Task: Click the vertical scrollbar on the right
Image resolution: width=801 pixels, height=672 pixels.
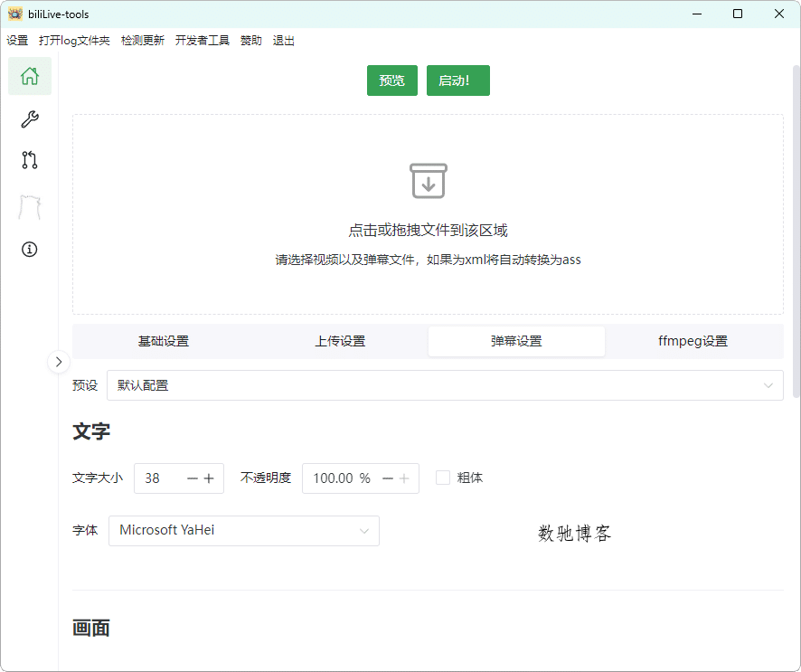Action: 796,230
